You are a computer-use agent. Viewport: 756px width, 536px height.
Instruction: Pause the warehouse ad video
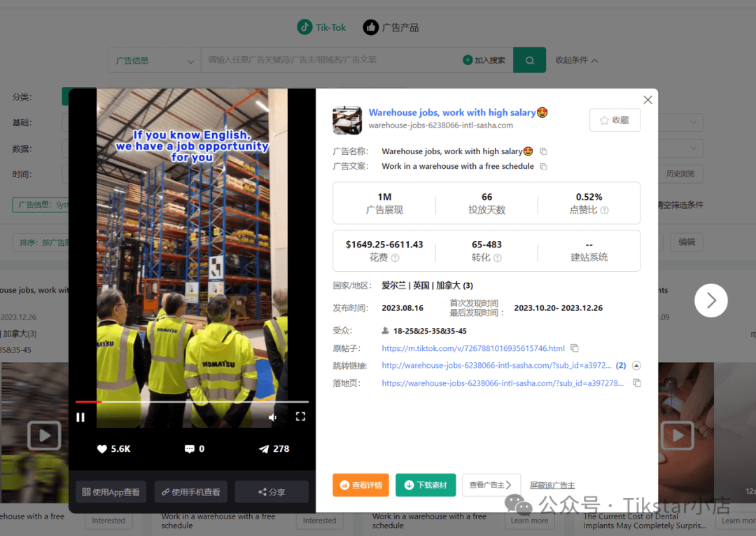click(x=80, y=417)
